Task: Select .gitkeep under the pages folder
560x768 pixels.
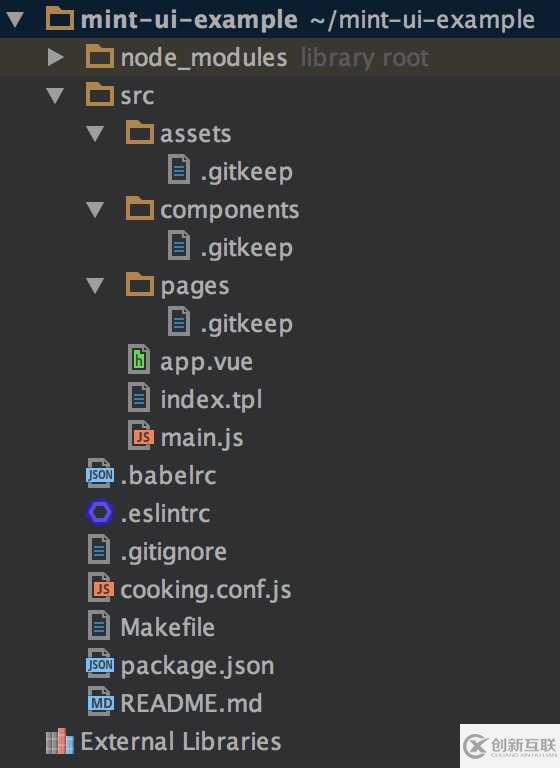Action: 246,324
